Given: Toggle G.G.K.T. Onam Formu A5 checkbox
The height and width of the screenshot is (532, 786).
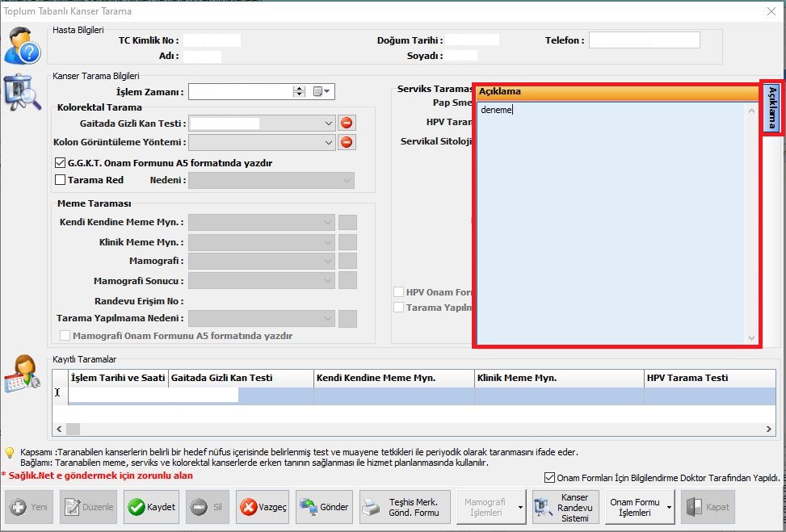Looking at the screenshot, I should click(61, 163).
